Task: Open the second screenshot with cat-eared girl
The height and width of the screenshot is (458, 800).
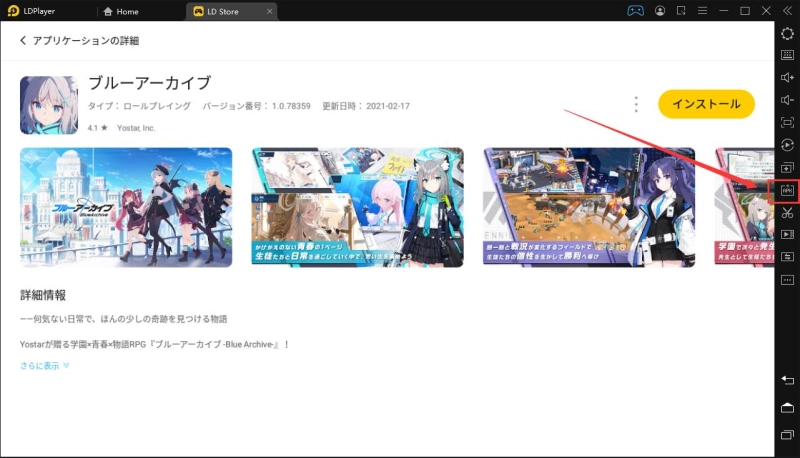Action: click(x=357, y=207)
